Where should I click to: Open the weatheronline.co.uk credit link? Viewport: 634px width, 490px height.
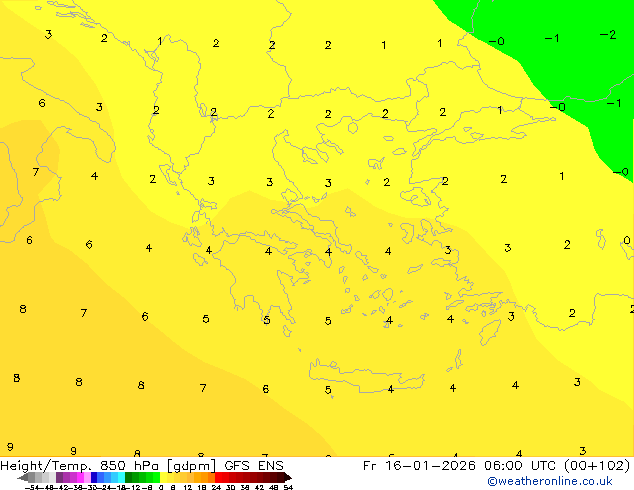coord(550,481)
